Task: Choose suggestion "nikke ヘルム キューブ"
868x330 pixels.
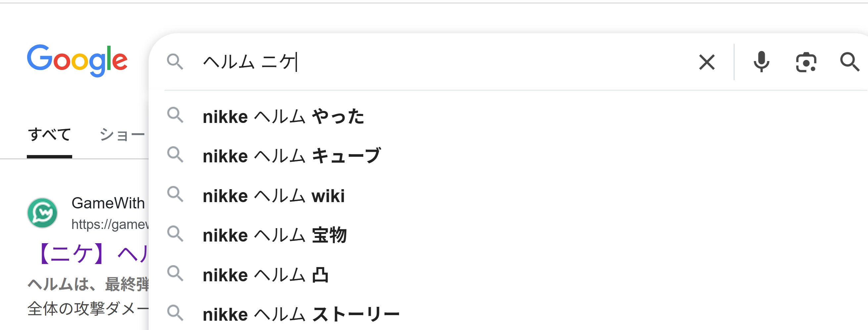Action: coord(292,156)
